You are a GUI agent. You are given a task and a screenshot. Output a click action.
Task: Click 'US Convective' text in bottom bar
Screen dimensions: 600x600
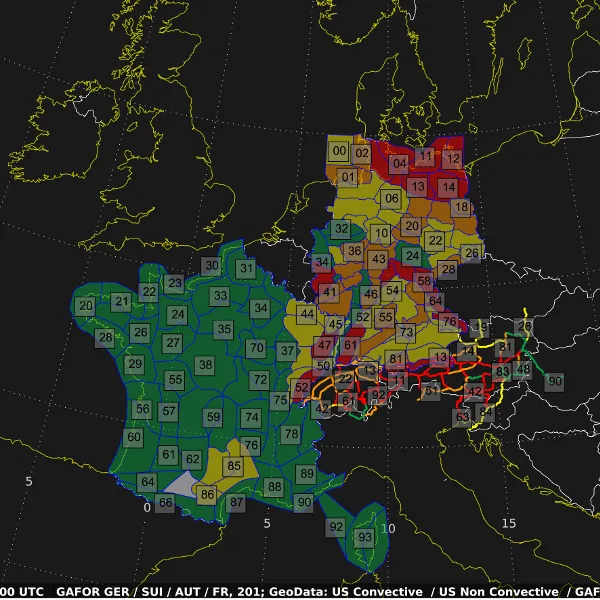tap(377, 592)
